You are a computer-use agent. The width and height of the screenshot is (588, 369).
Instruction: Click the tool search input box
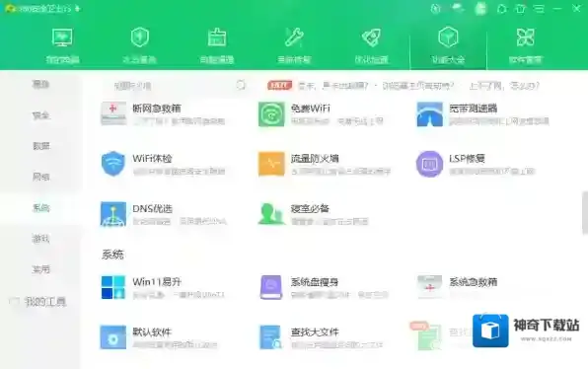coord(175,86)
